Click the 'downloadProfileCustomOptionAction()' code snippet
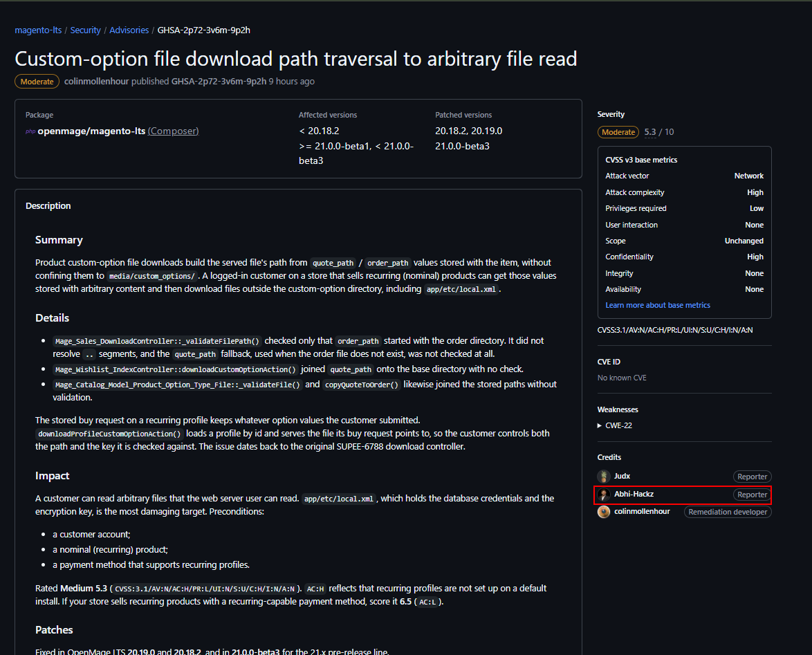Image resolution: width=812 pixels, height=655 pixels. click(x=109, y=434)
